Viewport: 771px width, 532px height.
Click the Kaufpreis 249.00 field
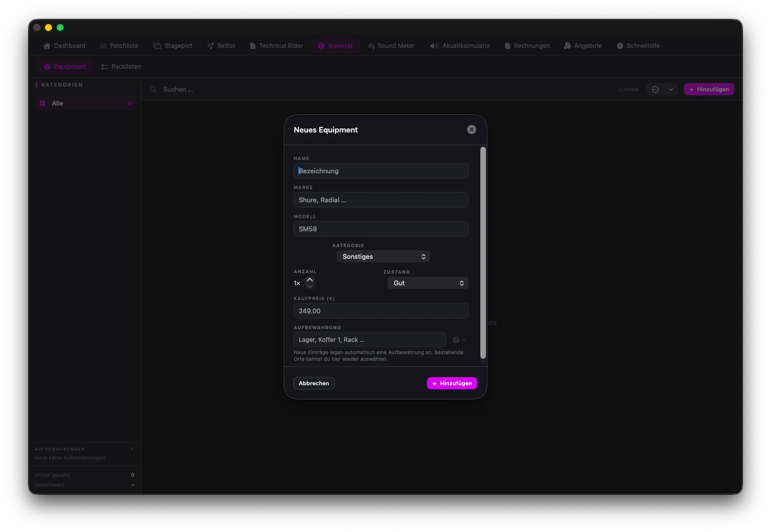coord(381,311)
